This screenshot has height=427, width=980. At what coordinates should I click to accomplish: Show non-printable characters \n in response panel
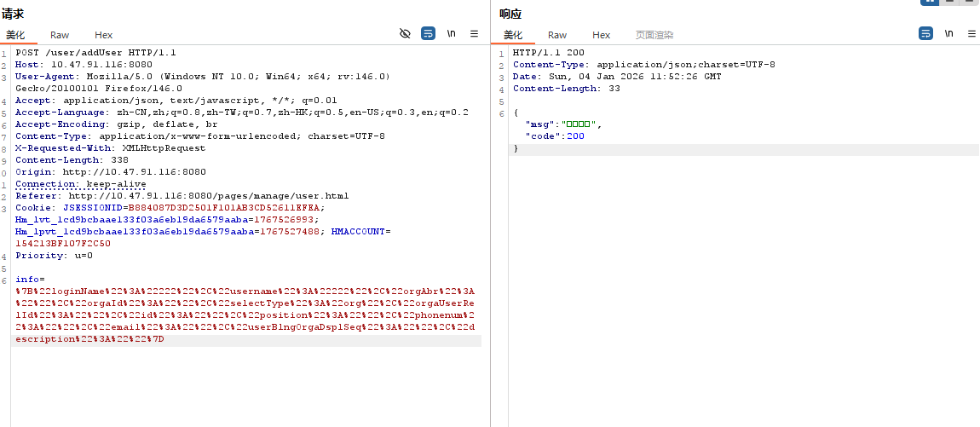click(948, 33)
